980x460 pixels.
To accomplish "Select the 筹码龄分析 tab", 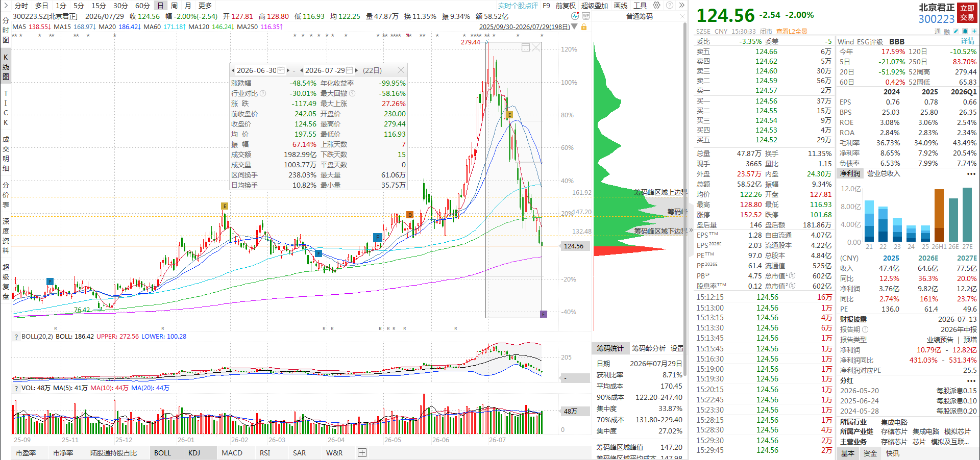I will (649, 348).
